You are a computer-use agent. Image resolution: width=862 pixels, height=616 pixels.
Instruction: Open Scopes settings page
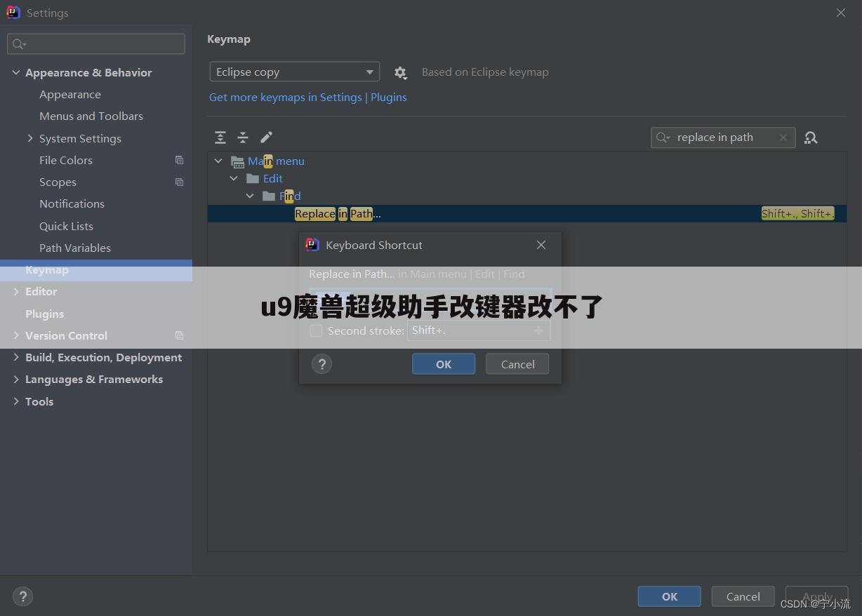coord(58,182)
